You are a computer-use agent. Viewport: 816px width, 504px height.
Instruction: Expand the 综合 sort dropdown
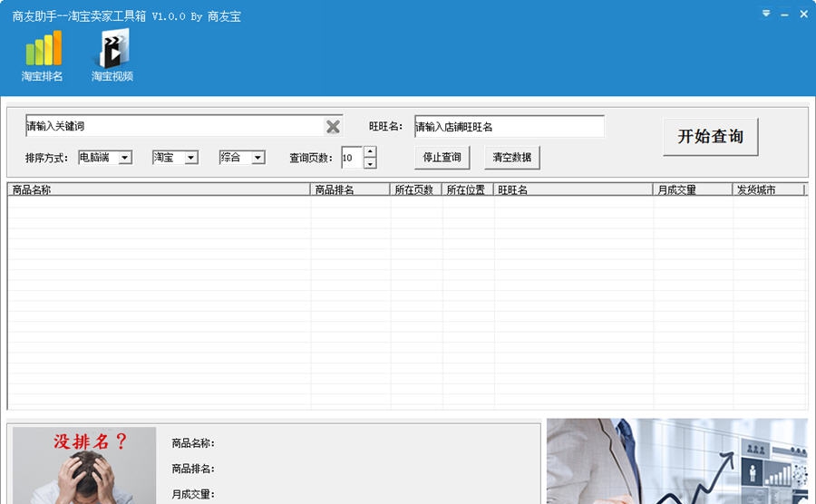tap(257, 158)
